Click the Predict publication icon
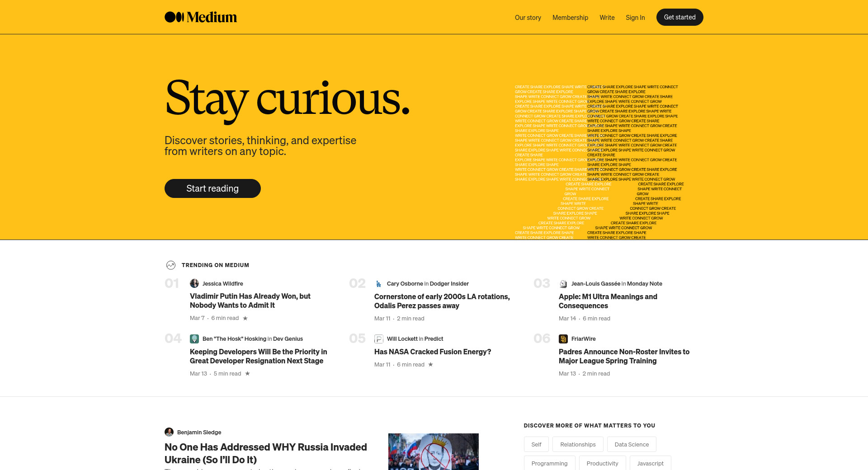This screenshot has width=868, height=470. (379, 339)
